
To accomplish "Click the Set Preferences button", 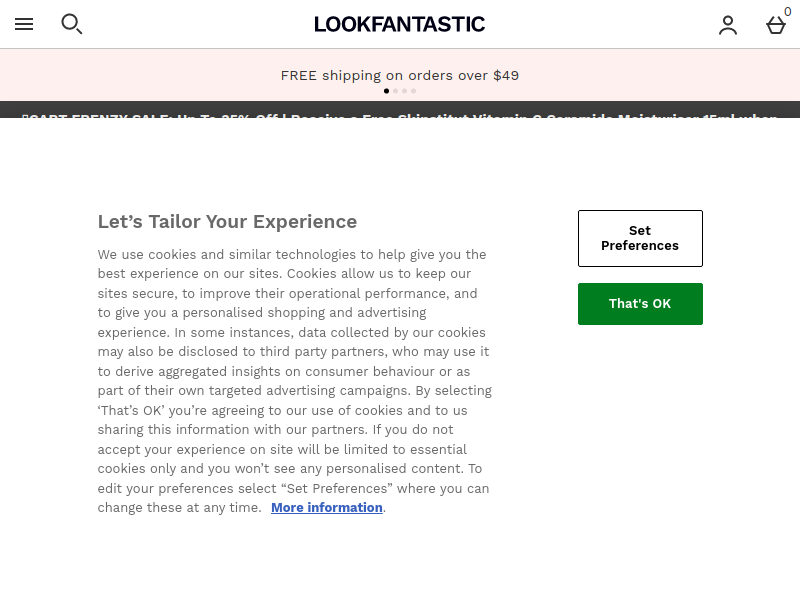I will [x=640, y=238].
